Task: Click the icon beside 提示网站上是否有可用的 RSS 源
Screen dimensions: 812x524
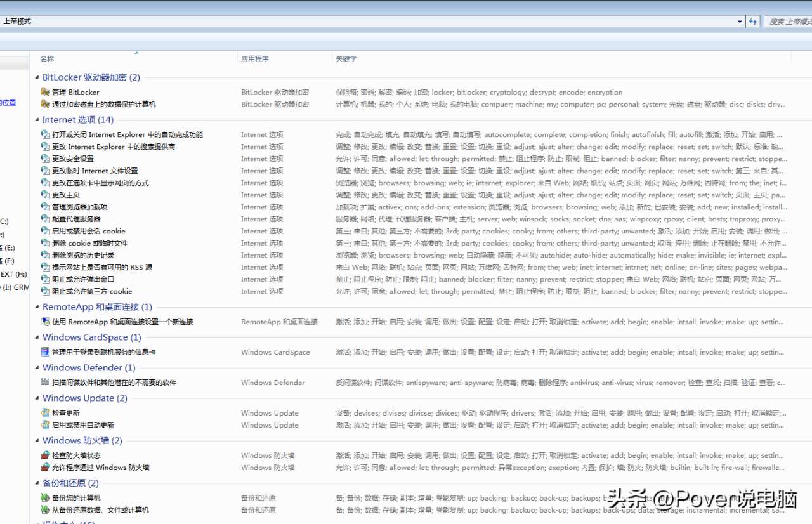Action: [45, 267]
